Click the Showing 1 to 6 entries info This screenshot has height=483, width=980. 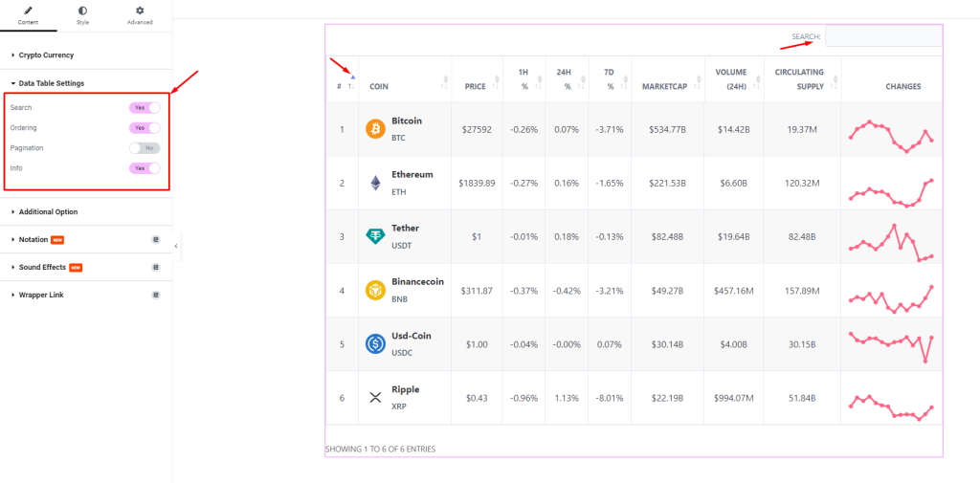pyautogui.click(x=381, y=449)
